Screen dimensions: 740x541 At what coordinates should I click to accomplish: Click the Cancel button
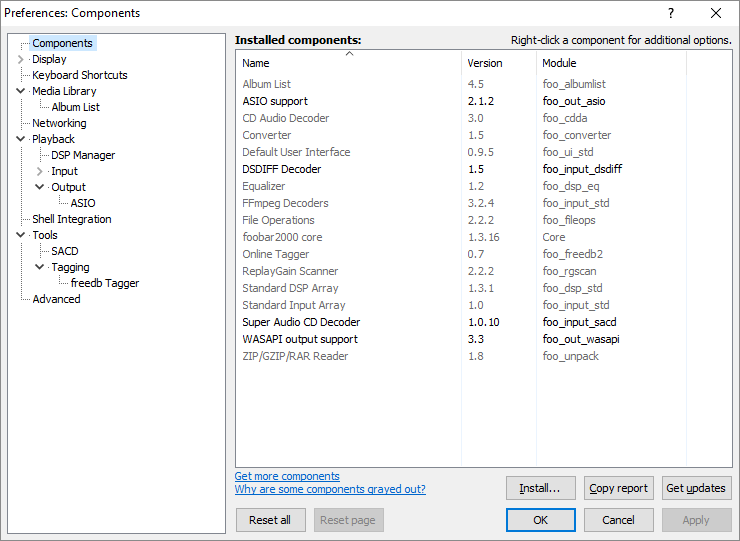[x=618, y=520]
